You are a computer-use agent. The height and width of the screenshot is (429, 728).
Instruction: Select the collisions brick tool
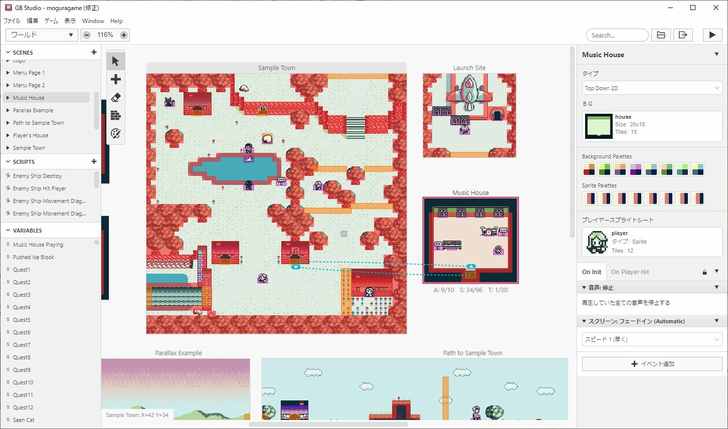point(116,115)
